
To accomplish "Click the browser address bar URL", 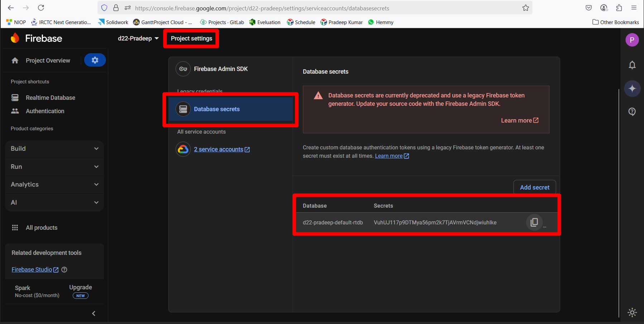I will click(x=262, y=8).
